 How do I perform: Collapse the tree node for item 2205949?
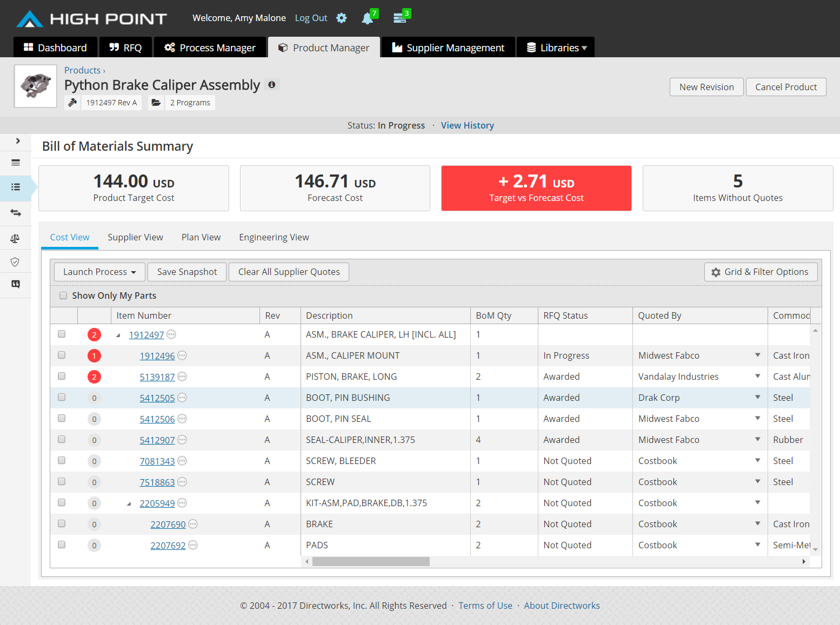(x=129, y=503)
